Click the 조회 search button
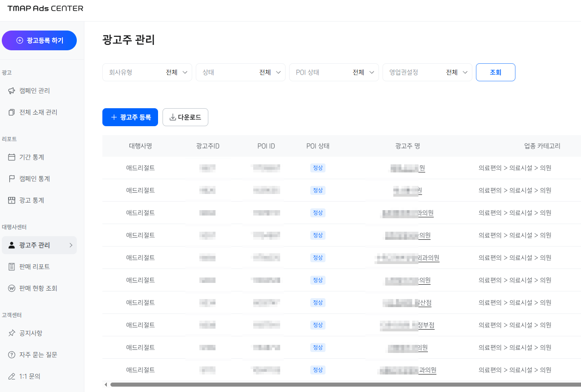Viewport: 581px width, 392px height. (x=496, y=72)
